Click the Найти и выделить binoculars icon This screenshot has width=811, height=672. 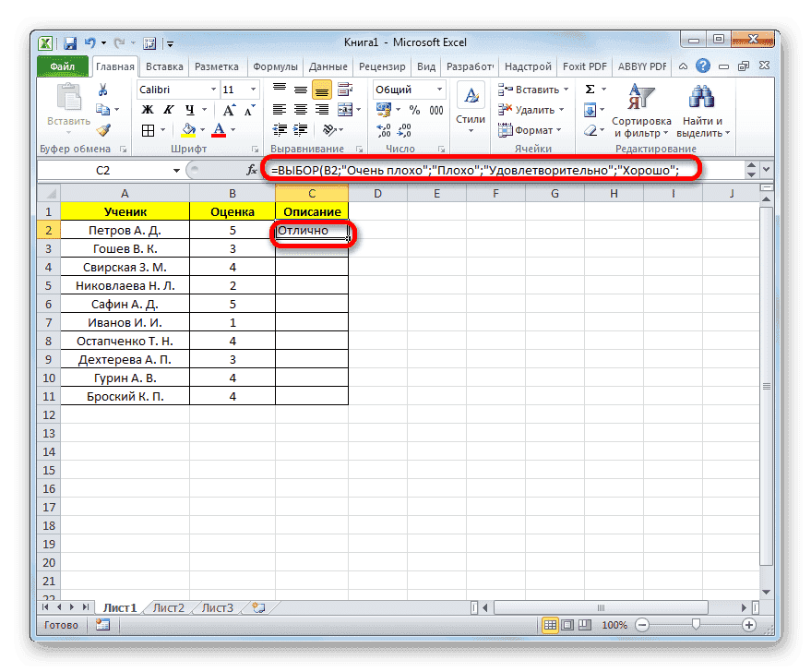(699, 97)
